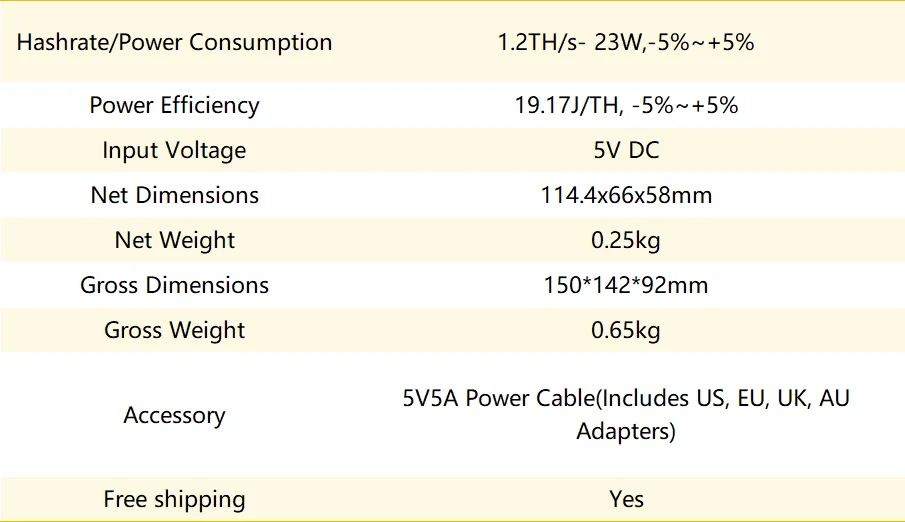Click the Input Voltage label
The image size is (905, 522).
pos(174,150)
